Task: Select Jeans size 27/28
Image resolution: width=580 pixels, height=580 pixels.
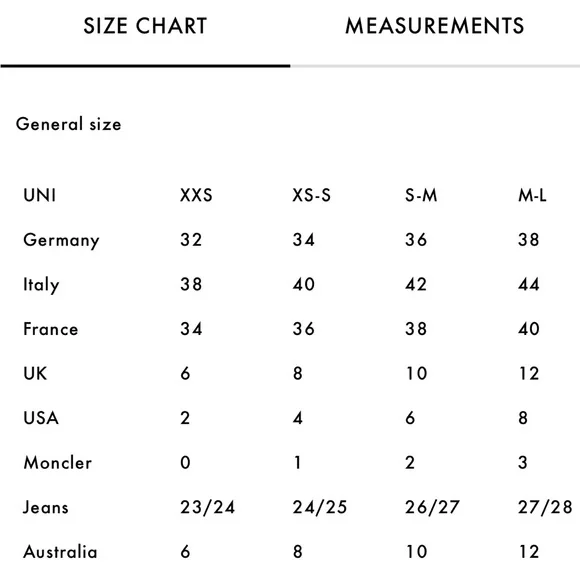Action: click(545, 507)
